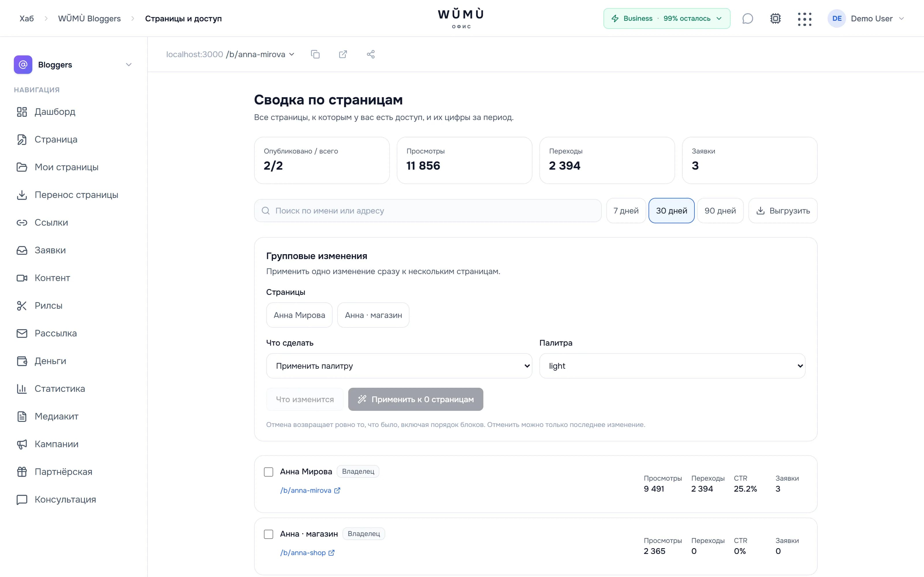Open the Палитра dropdown showing light
924x577 pixels.
tap(672, 366)
